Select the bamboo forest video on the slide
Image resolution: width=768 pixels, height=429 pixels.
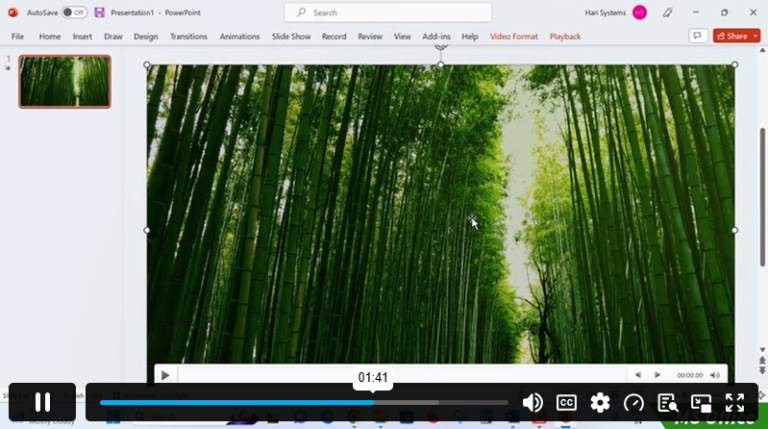pyautogui.click(x=440, y=215)
